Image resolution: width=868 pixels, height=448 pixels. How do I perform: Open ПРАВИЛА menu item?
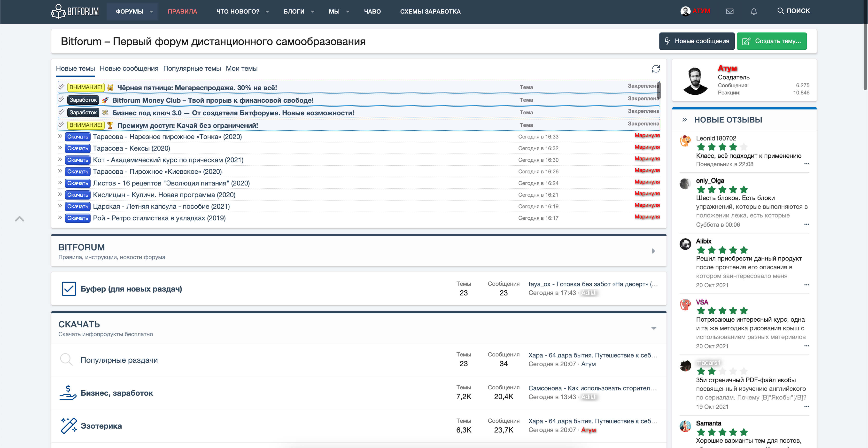coord(182,11)
